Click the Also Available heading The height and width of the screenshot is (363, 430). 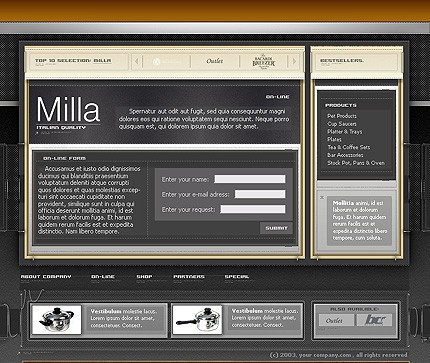(x=354, y=309)
